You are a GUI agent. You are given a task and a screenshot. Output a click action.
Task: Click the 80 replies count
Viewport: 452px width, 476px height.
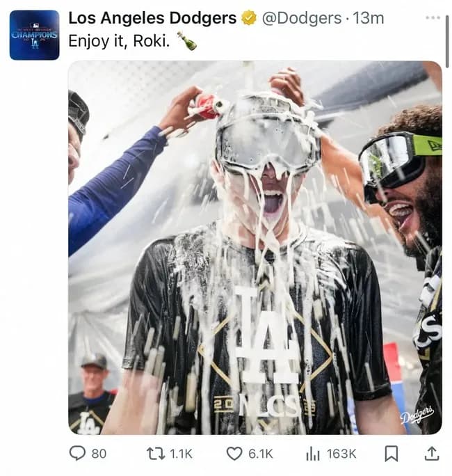coord(99,454)
